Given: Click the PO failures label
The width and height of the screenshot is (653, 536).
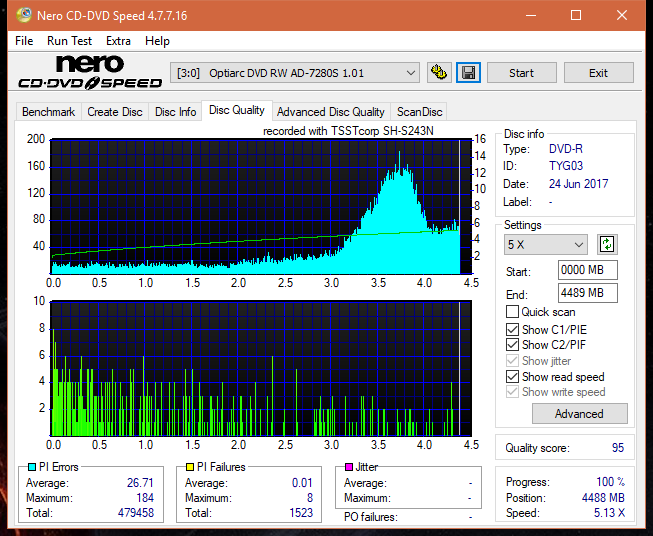Looking at the screenshot, I should (371, 517).
